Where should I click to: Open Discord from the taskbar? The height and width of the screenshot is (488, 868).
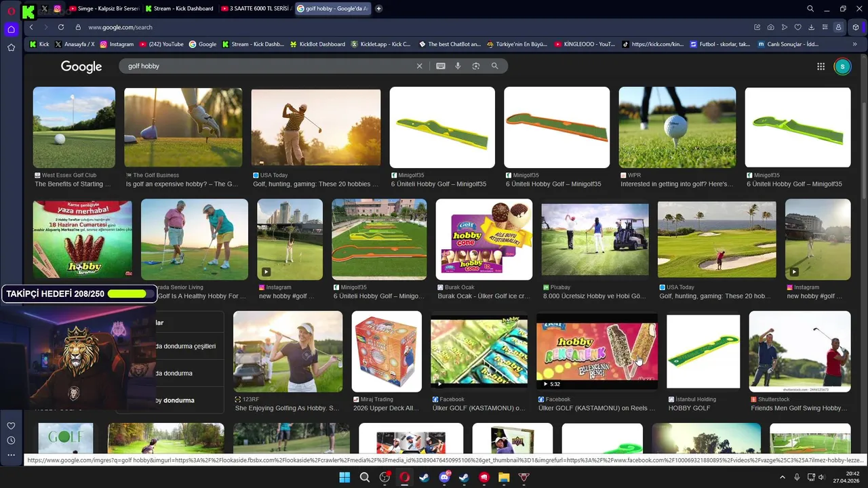click(445, 477)
